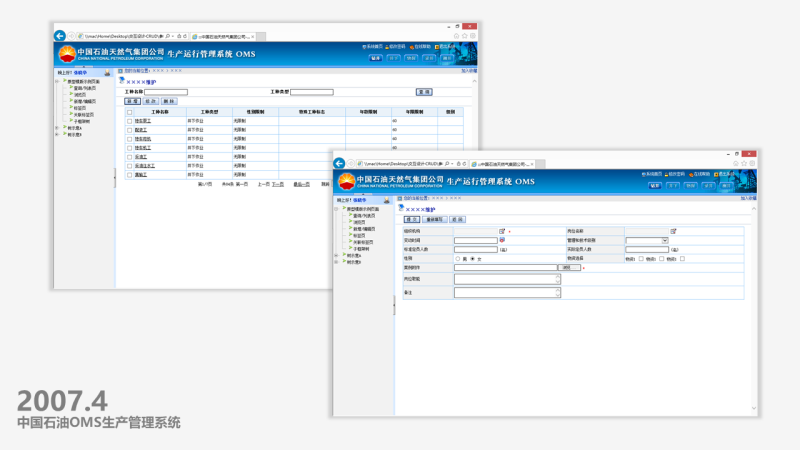Image resolution: width=800 pixels, height=450 pixels.
Task: Go back in the rear browser window
Action: click(x=60, y=36)
